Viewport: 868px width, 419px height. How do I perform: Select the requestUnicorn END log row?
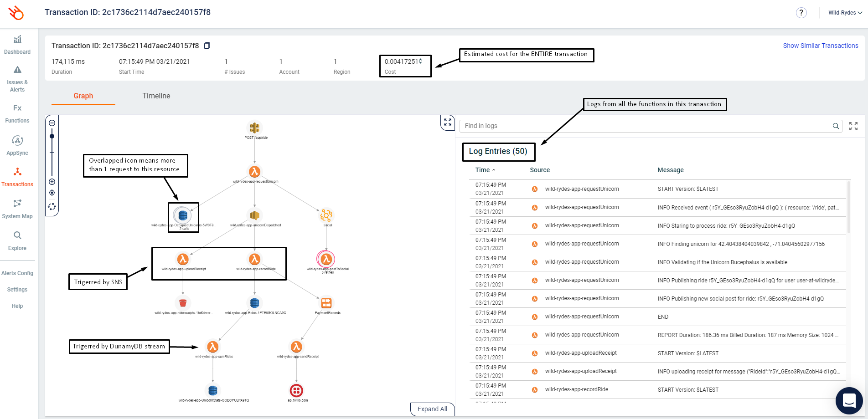657,317
